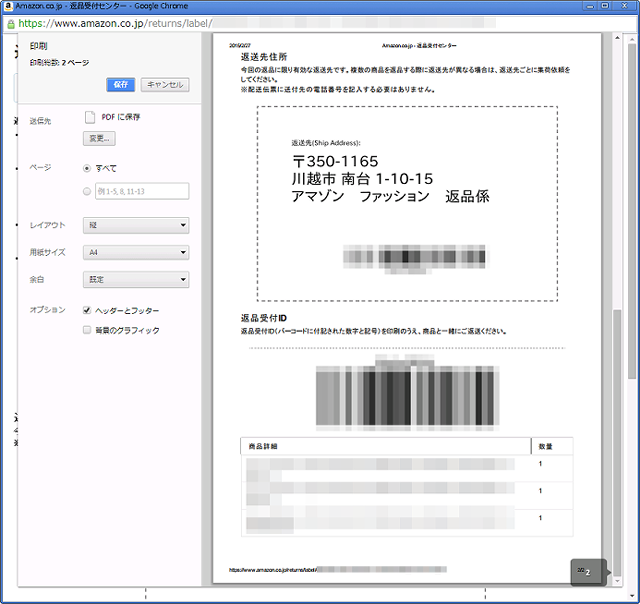Select the custom page range radio button
The height and width of the screenshot is (604, 640).
pyautogui.click(x=87, y=191)
